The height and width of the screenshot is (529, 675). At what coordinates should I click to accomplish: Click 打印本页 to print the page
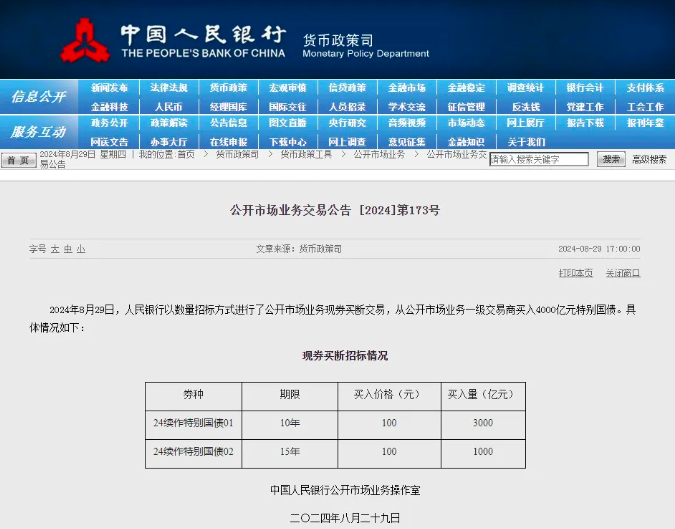[575, 273]
